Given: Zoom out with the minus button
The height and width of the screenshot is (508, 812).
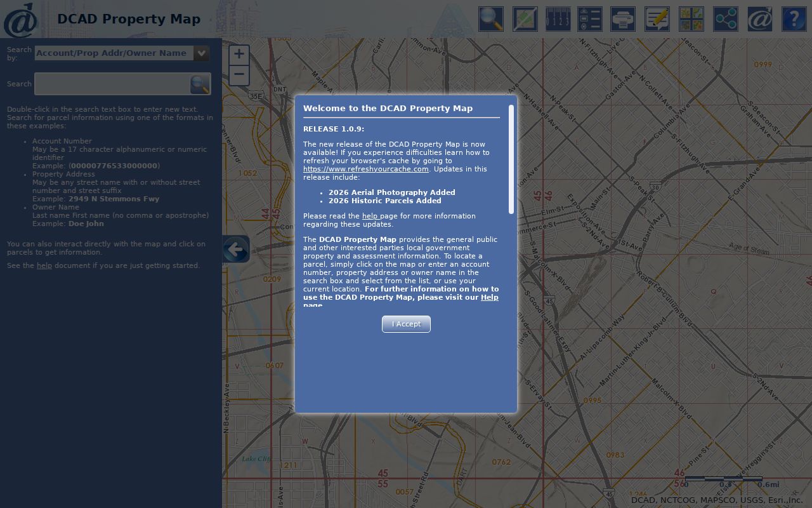Looking at the screenshot, I should coord(239,75).
